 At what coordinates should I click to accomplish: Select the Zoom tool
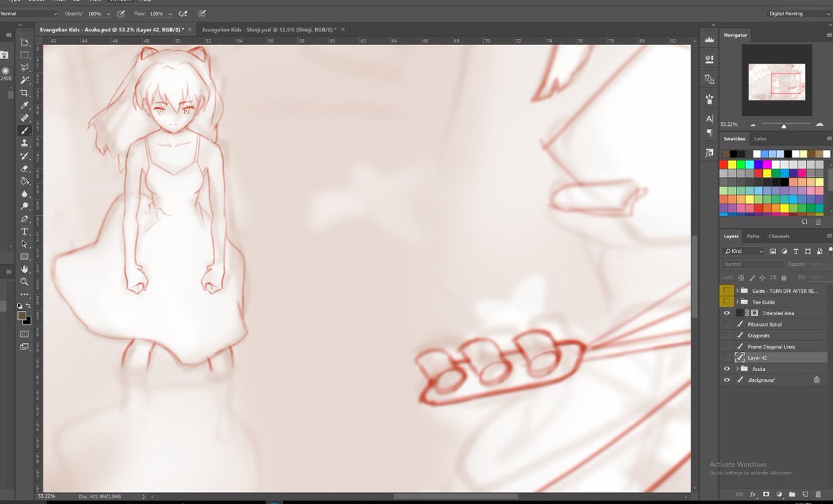tap(24, 282)
